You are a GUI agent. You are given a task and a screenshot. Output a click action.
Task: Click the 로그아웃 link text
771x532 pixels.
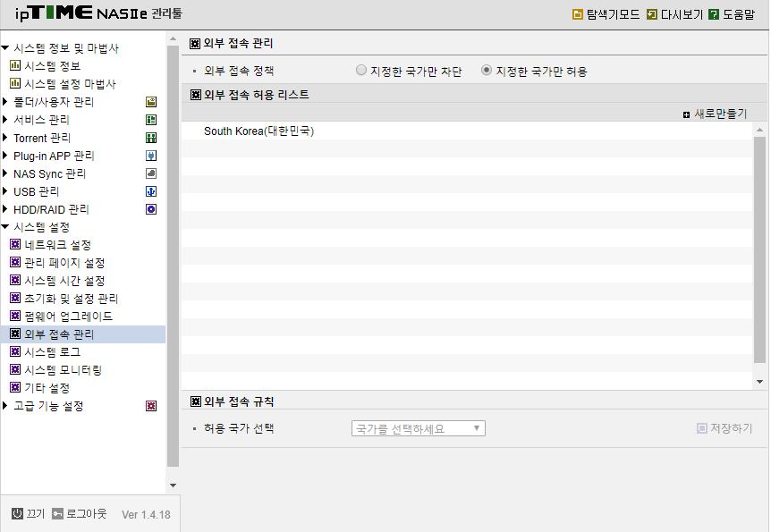coord(87,514)
